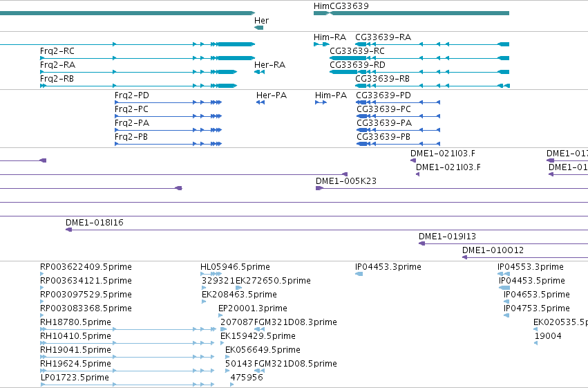588x388 pixels.
Task: Click the CG33639-RA transcript label
Action: (x=383, y=37)
